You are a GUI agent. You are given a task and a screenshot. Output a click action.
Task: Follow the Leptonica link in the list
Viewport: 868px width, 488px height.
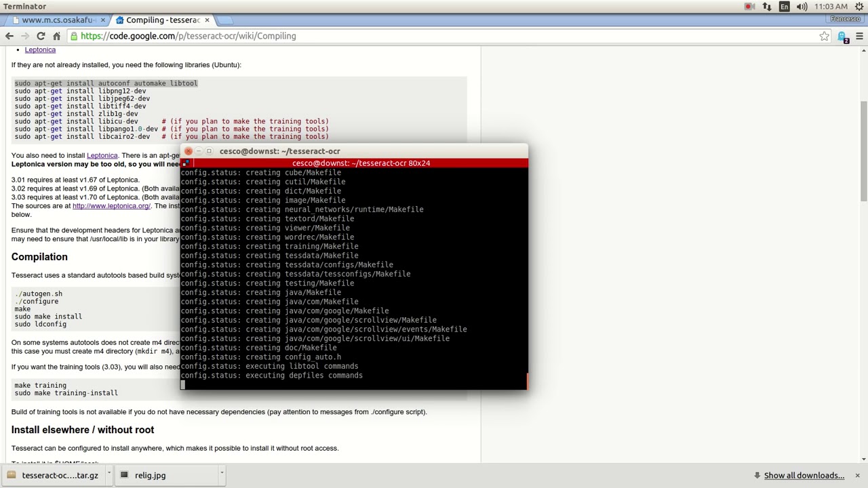click(40, 49)
